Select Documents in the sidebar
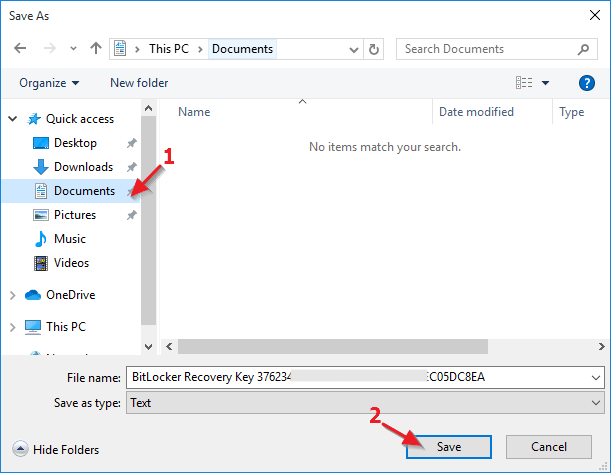 [71, 191]
